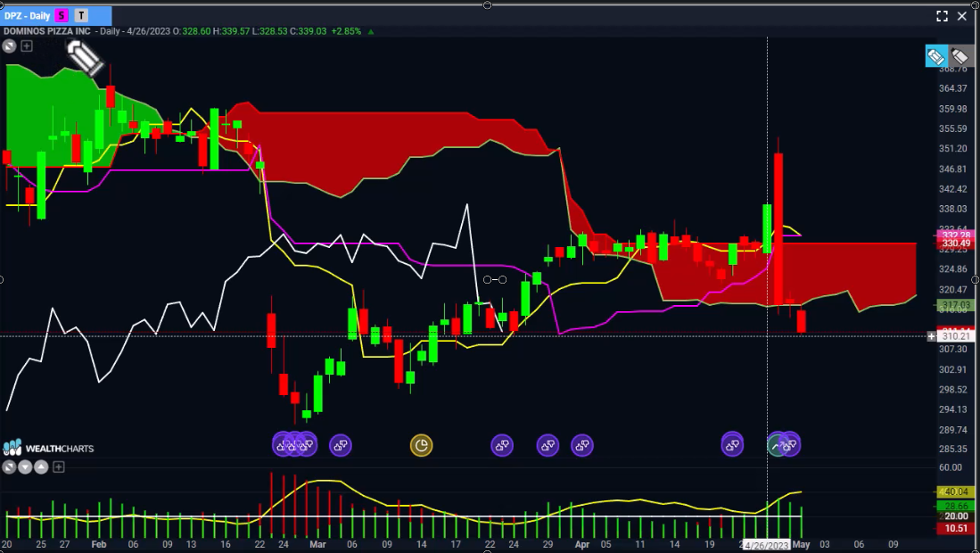
Task: Click the Feb label on time axis
Action: tap(99, 544)
